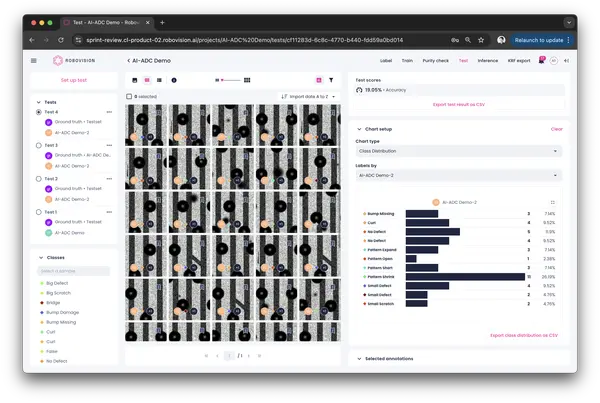Open the Labels by dropdown

coord(458,175)
